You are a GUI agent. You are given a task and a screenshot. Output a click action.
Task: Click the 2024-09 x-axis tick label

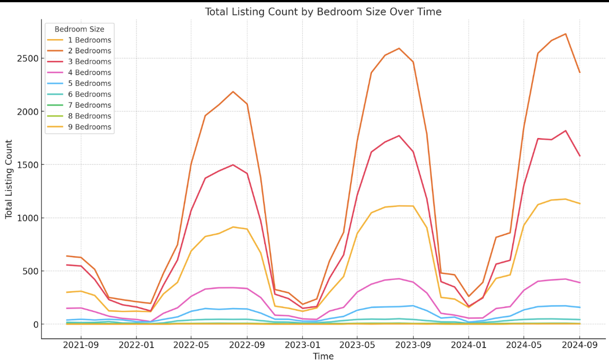pos(579,344)
